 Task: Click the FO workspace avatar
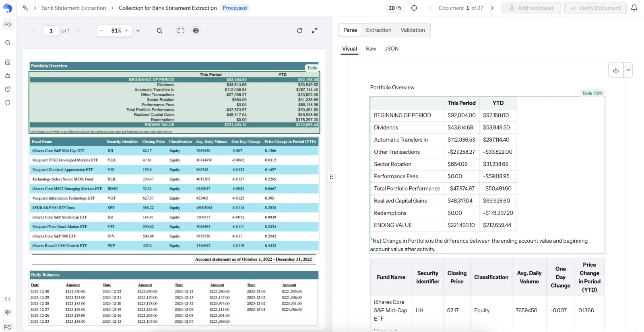point(8,25)
